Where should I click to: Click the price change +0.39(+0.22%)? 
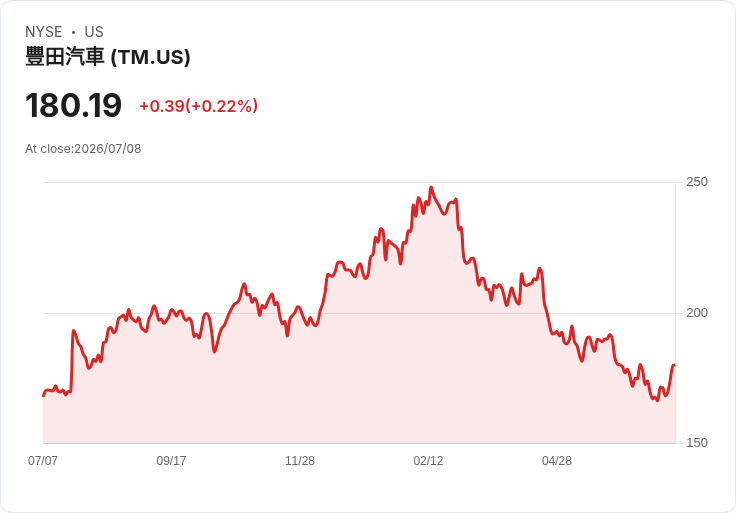[199, 106]
